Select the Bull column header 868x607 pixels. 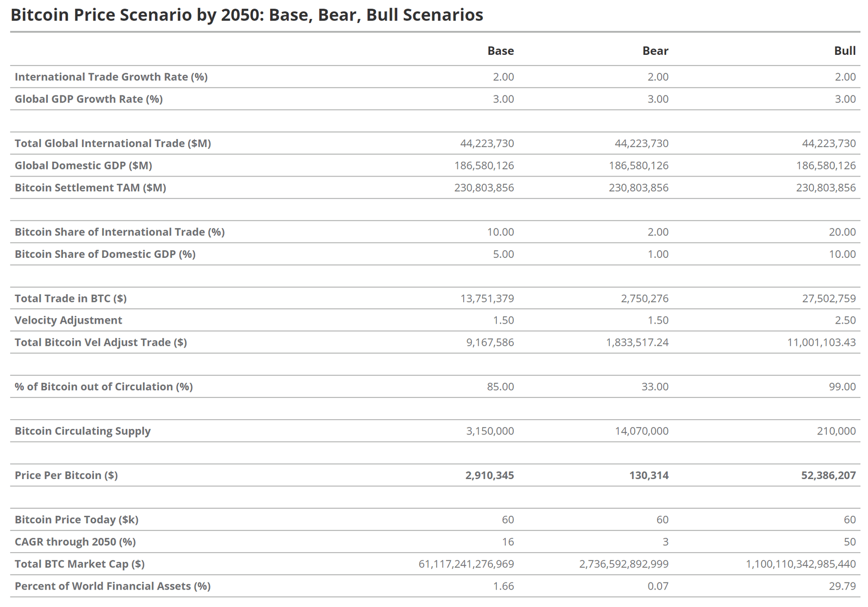coord(844,51)
